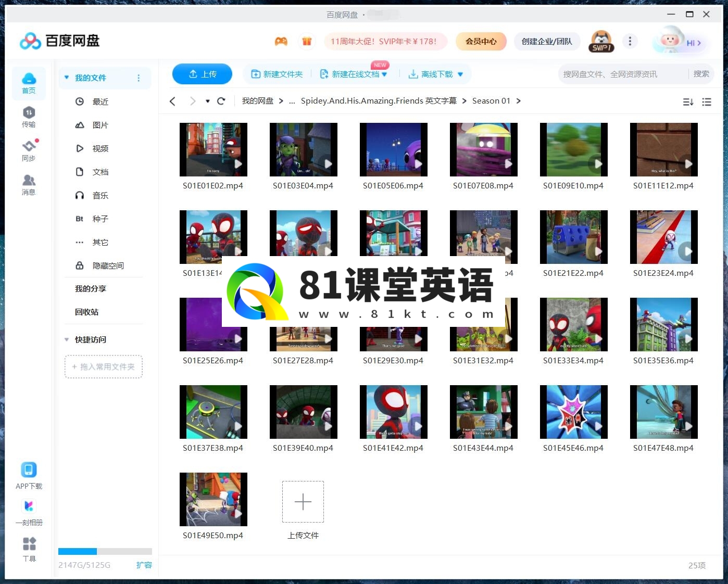
Task: Open the navigation history dropdown arrow
Action: point(208,101)
